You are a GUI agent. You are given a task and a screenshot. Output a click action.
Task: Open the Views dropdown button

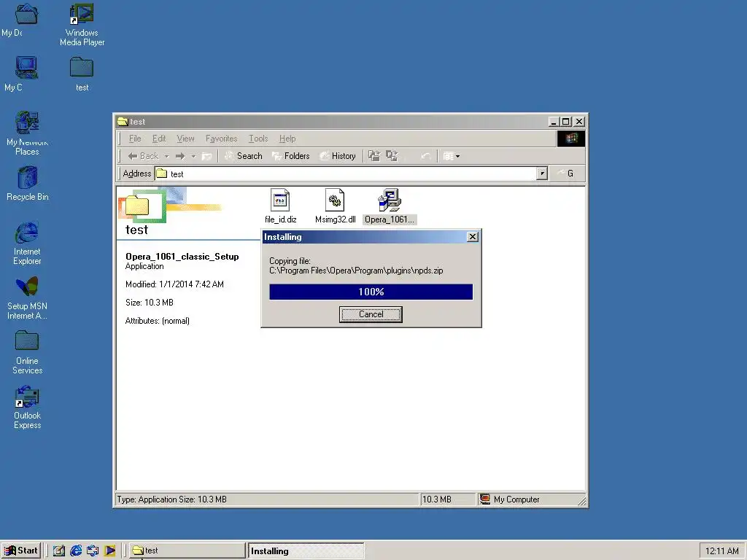pos(451,156)
